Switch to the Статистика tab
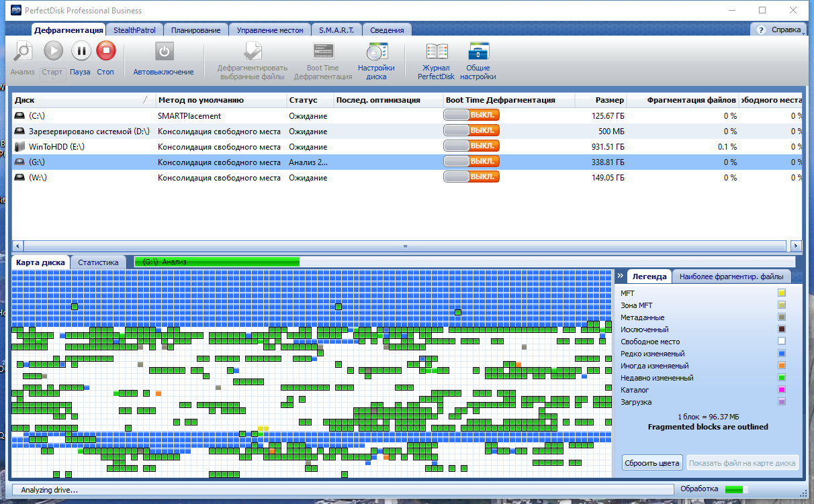 [x=98, y=262]
